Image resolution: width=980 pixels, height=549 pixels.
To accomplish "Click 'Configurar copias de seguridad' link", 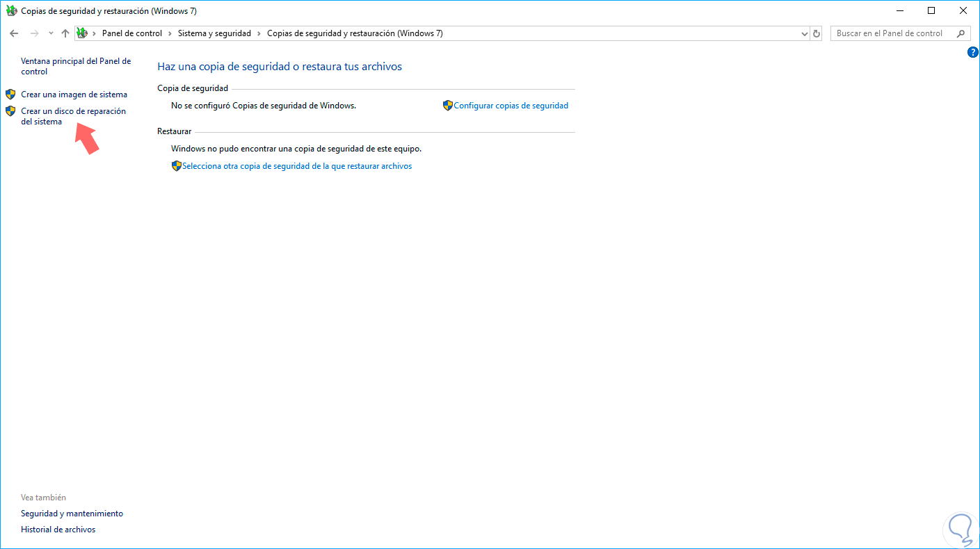I will coord(511,106).
